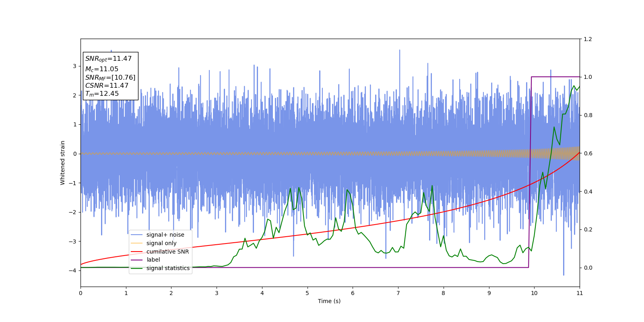Click the right y-axis tick label 1.2
The width and height of the screenshot is (644, 322).
click(588, 39)
